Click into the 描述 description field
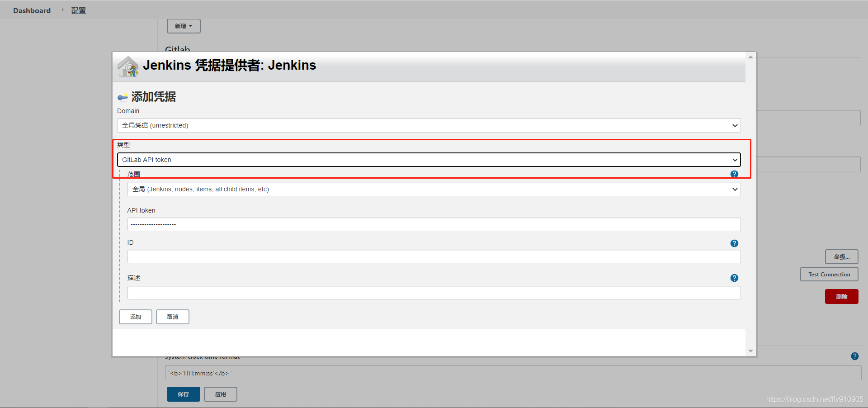This screenshot has height=408, width=868. (x=434, y=293)
